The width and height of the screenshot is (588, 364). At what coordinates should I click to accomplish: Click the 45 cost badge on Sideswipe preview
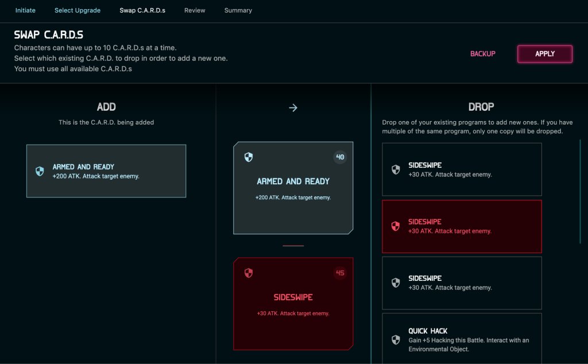(x=340, y=273)
